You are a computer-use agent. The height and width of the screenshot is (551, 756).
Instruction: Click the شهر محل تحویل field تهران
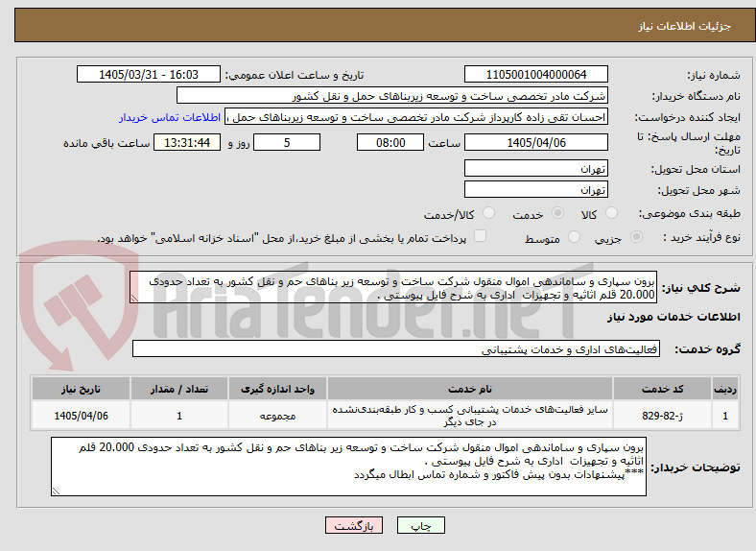point(535,190)
